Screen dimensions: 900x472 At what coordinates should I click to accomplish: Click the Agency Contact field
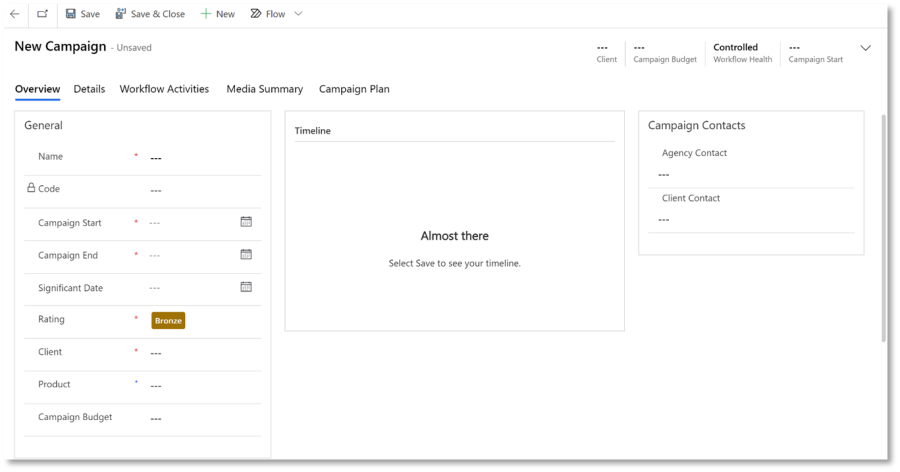(x=750, y=174)
